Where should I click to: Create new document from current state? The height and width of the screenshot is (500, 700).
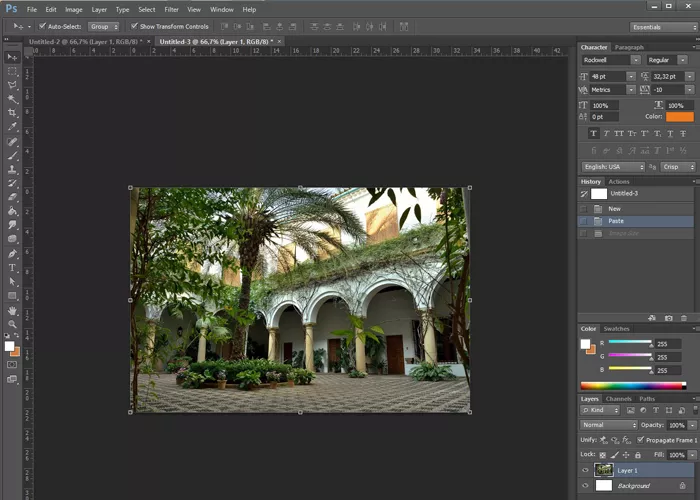tap(652, 318)
